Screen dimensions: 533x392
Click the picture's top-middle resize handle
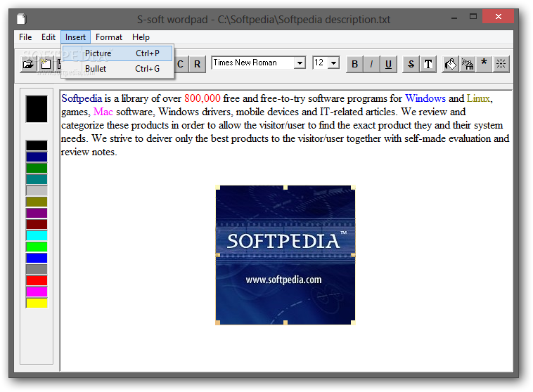[x=285, y=188]
